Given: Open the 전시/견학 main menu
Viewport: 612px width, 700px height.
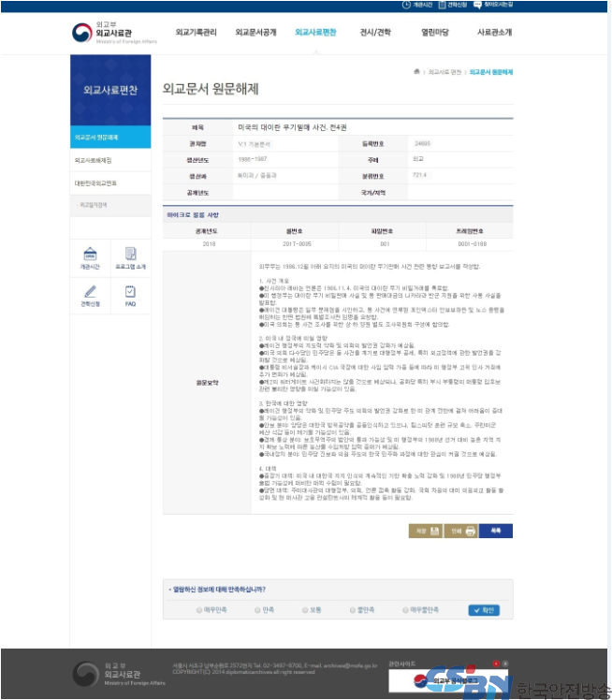Looking at the screenshot, I should (x=375, y=32).
